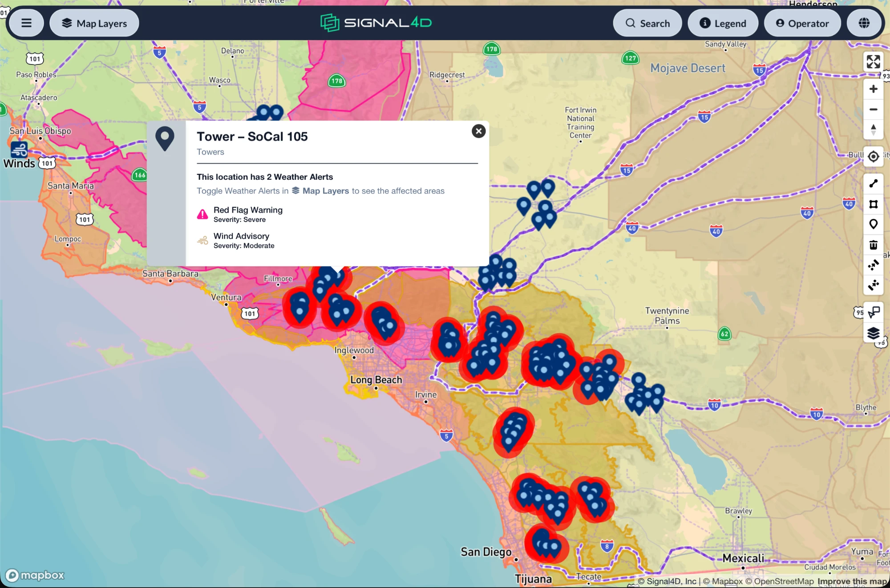Click the globe icon button
The image size is (890, 588).
coord(864,23)
